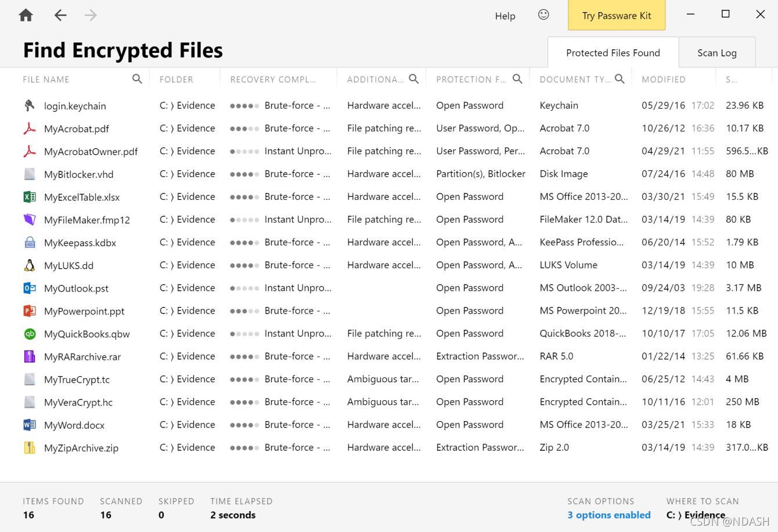This screenshot has height=532, width=778.
Task: Switch to the Scan Log tab
Action: (717, 53)
